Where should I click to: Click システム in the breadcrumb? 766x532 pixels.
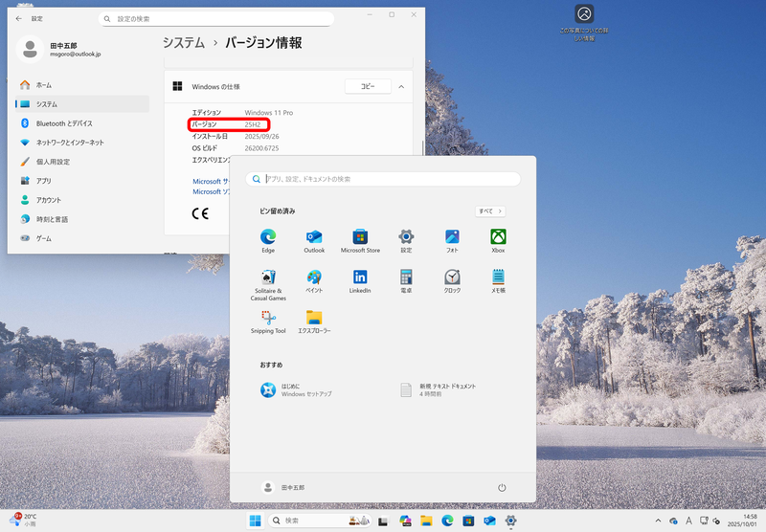(x=184, y=43)
